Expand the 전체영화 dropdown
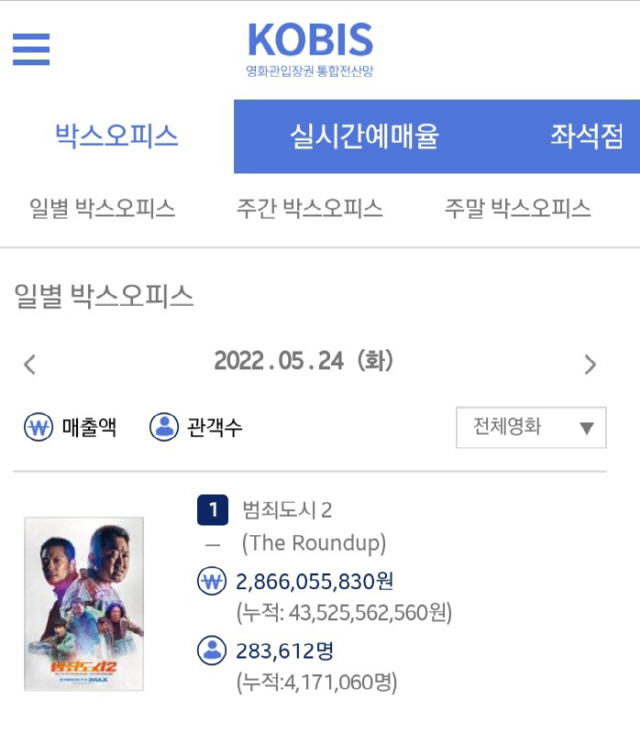Viewport: 640px width, 732px height. 531,428
